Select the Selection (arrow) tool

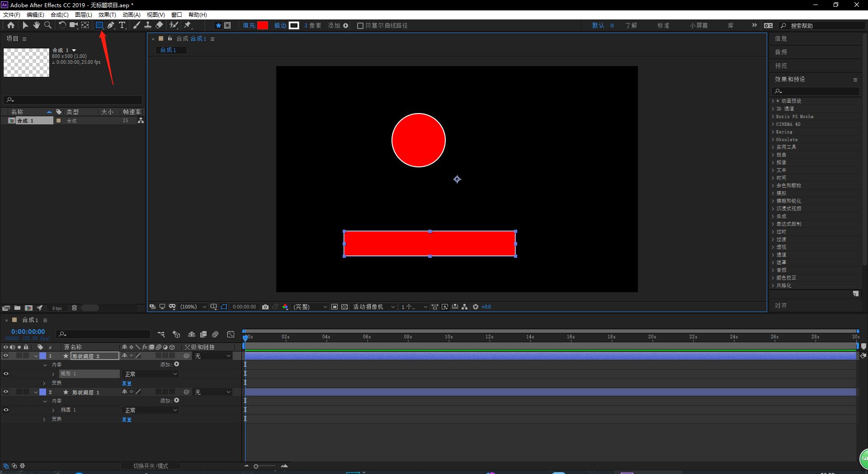coord(25,25)
